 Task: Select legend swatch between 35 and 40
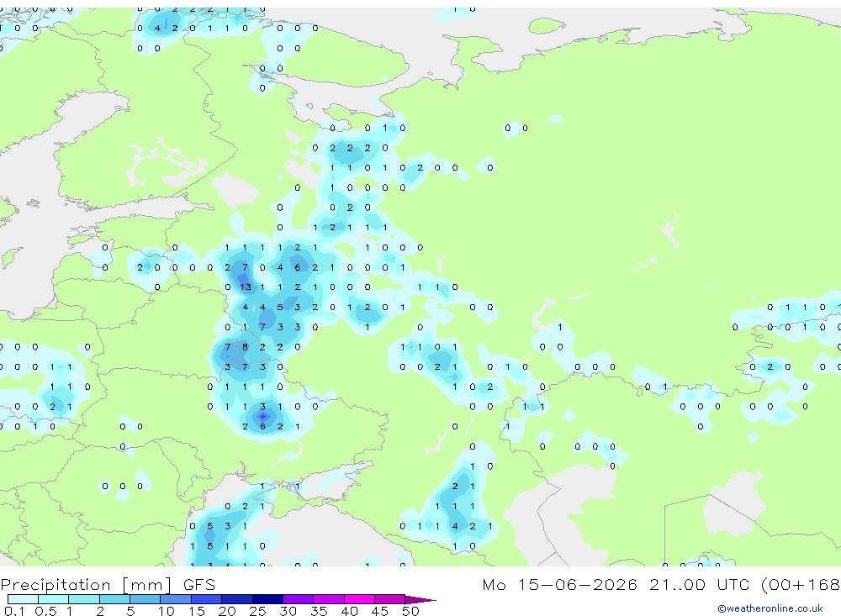[329, 599]
